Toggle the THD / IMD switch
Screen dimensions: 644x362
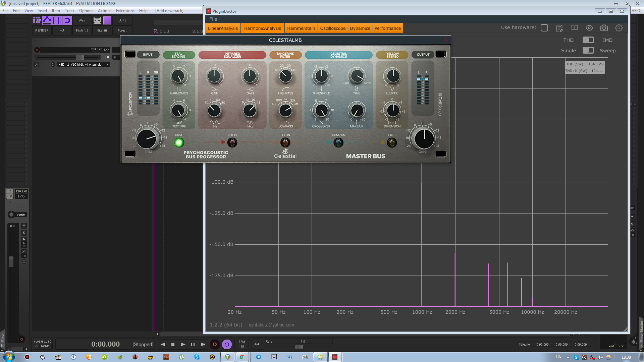[588, 40]
